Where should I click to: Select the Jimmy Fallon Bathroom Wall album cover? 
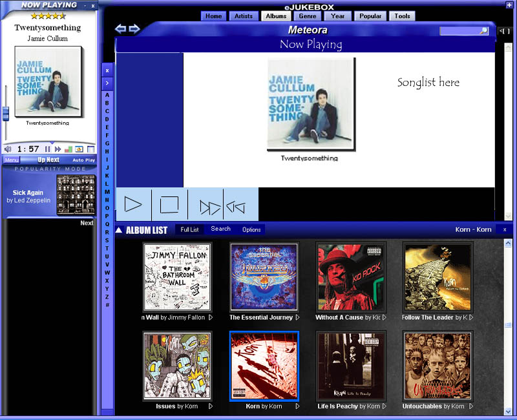point(177,277)
